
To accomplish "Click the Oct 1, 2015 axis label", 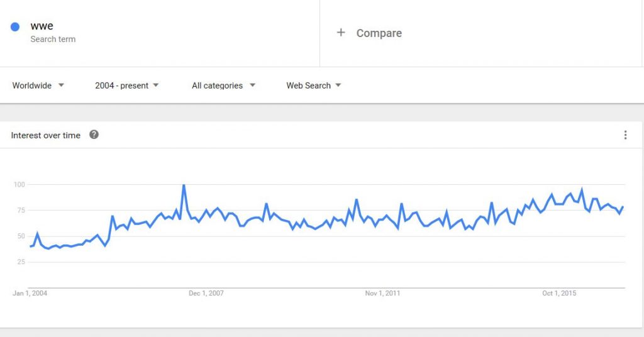I will coord(559,294).
